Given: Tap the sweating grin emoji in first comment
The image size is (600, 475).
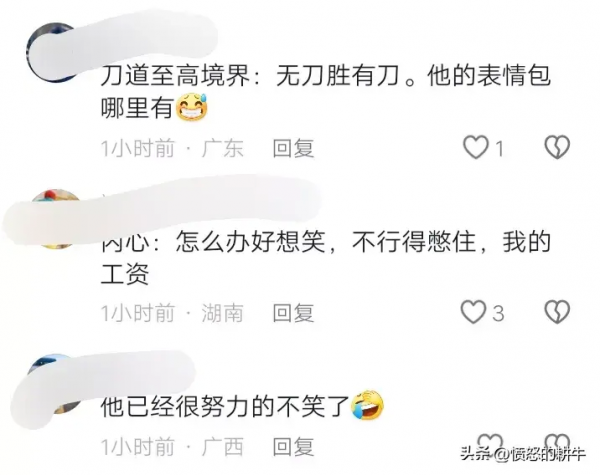Looking at the screenshot, I should (x=191, y=107).
